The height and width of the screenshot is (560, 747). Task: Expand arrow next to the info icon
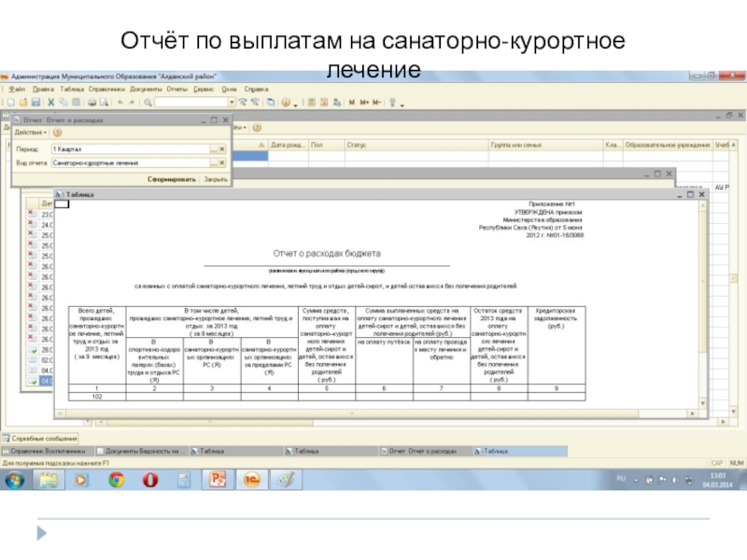(x=295, y=105)
